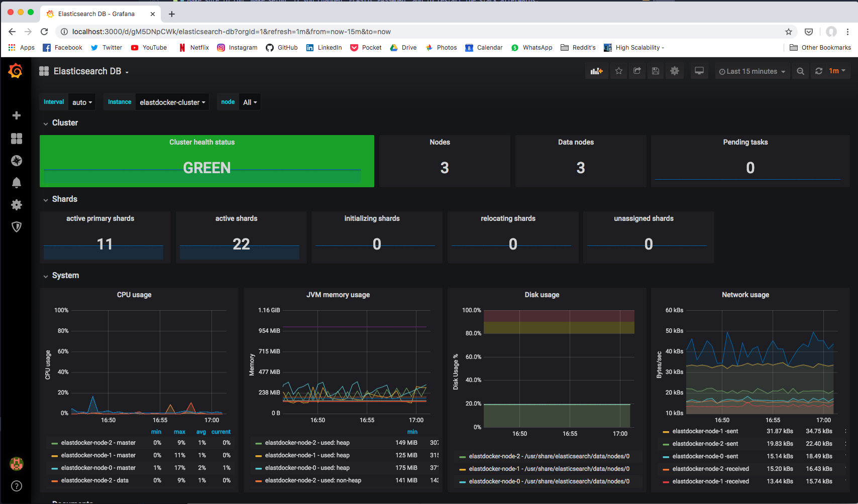Open Chrome three-dot menu
Viewport: 858px width, 504px height.
point(847,32)
